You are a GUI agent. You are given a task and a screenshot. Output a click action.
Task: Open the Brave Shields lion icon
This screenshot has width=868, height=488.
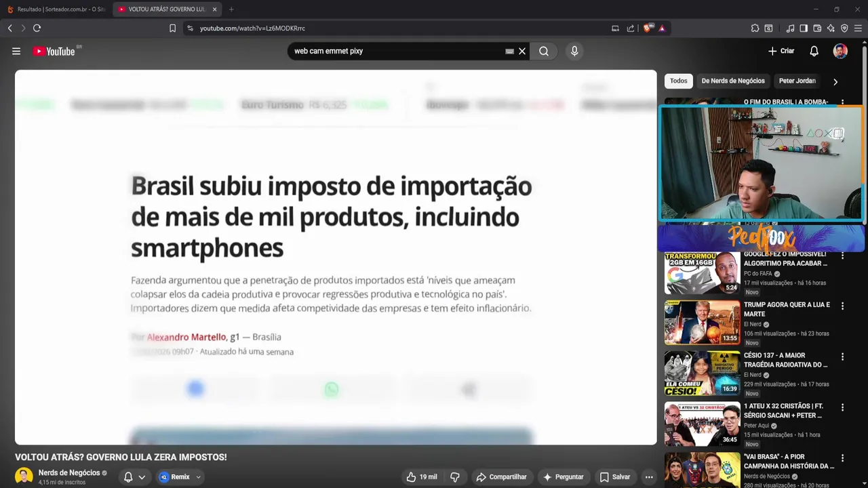[648, 28]
